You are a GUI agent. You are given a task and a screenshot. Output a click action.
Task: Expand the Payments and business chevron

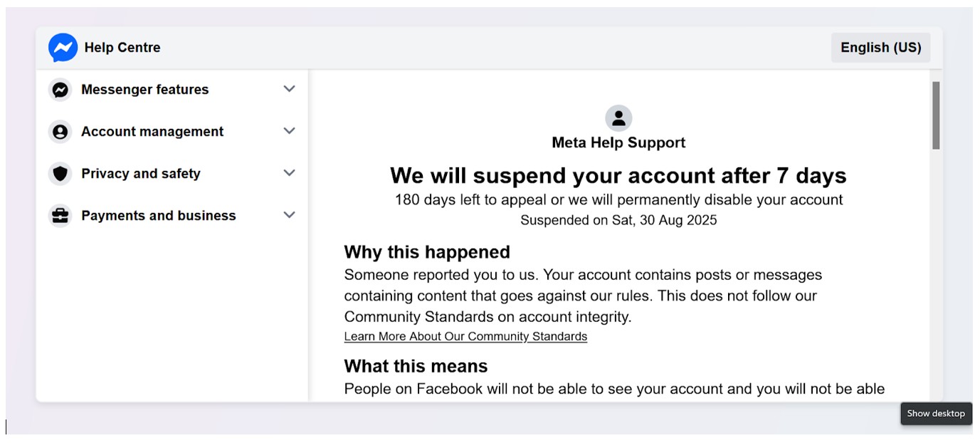coord(289,215)
